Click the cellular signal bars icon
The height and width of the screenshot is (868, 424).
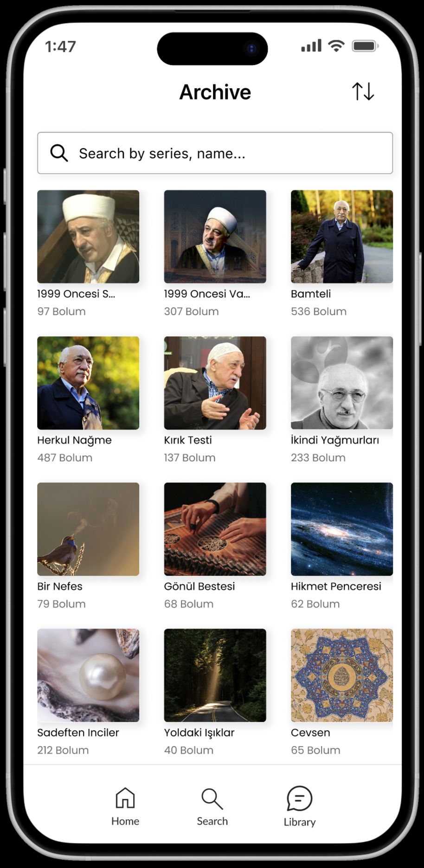pos(311,45)
